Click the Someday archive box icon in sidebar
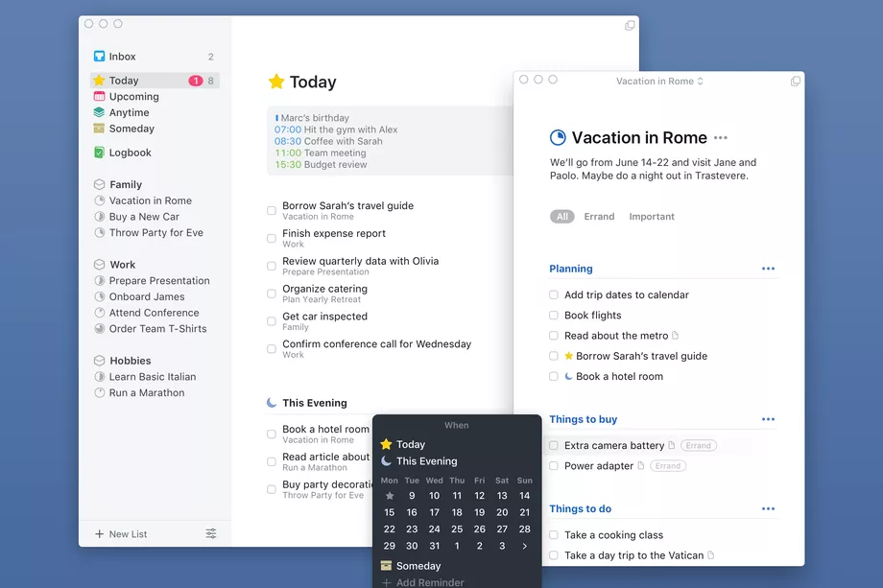 (x=99, y=129)
